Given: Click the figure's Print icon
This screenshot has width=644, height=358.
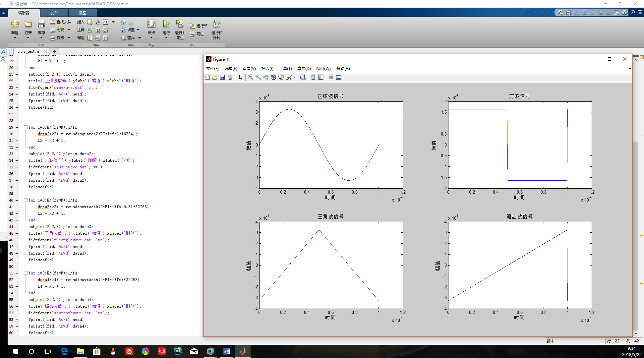Looking at the screenshot, I should [x=230, y=77].
